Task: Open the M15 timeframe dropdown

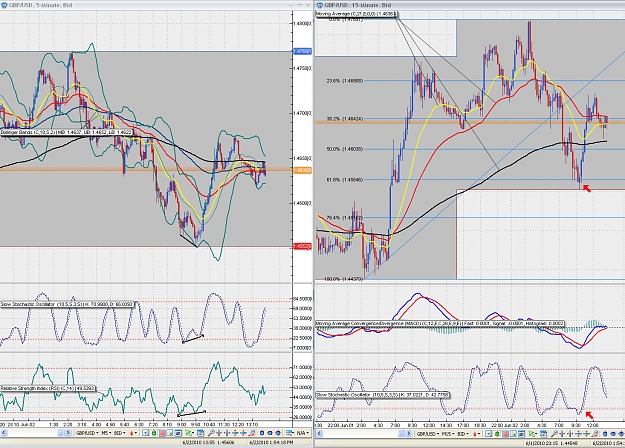Action: (448, 434)
